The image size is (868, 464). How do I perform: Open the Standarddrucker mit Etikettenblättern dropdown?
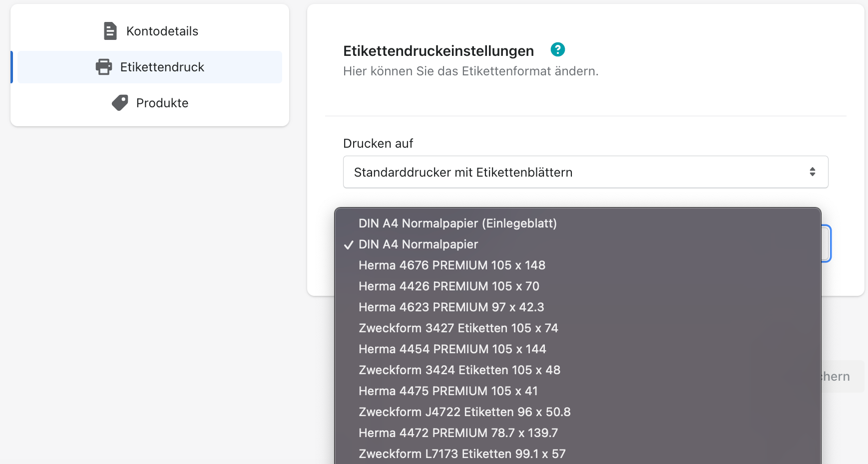point(585,172)
